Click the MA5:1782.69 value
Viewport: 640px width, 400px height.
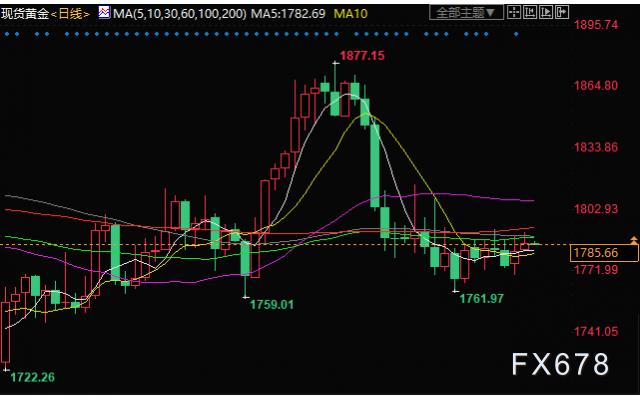288,14
